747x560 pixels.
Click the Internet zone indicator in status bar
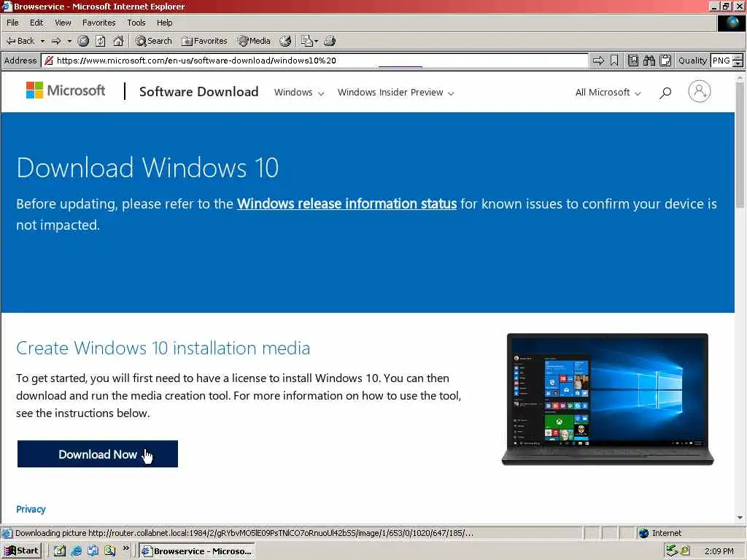tap(660, 533)
